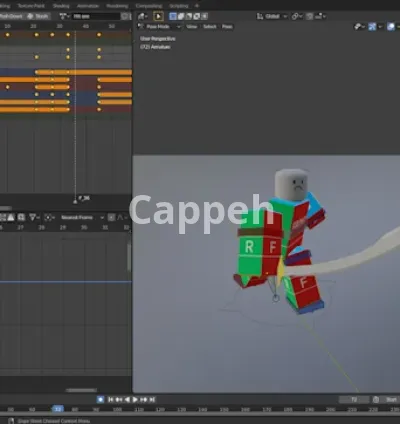Click the status bar channel context menu hint
The width and height of the screenshot is (400, 424).
[x=53, y=421]
